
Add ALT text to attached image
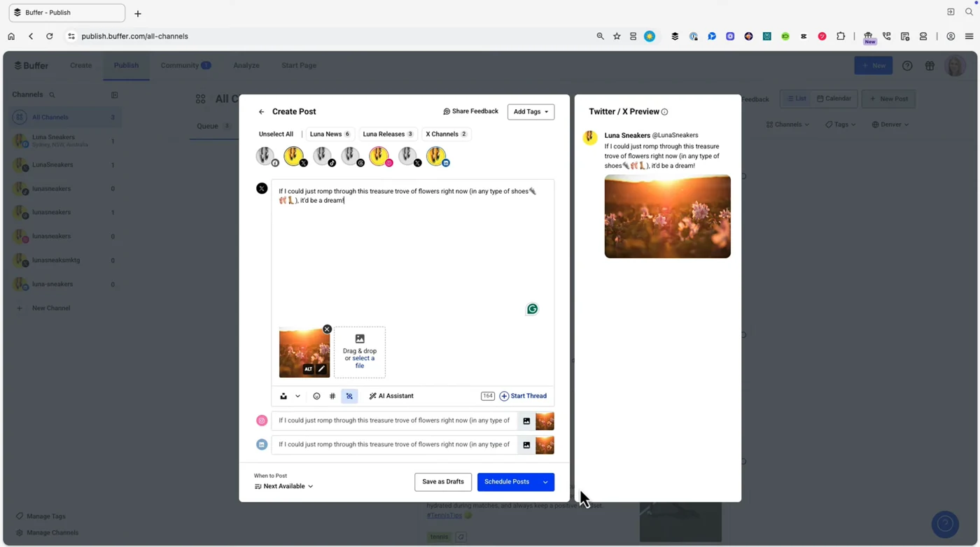pos(308,369)
